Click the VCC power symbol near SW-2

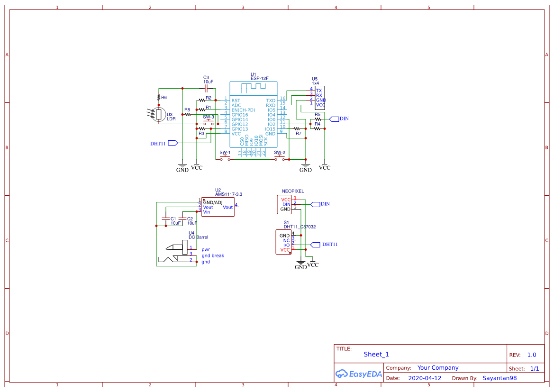pyautogui.click(x=325, y=165)
